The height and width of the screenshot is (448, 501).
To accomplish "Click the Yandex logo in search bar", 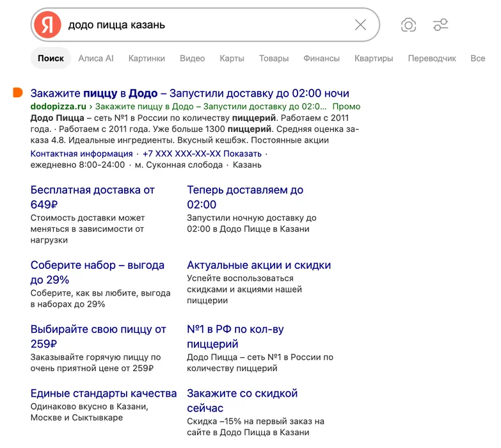I will coord(47,24).
